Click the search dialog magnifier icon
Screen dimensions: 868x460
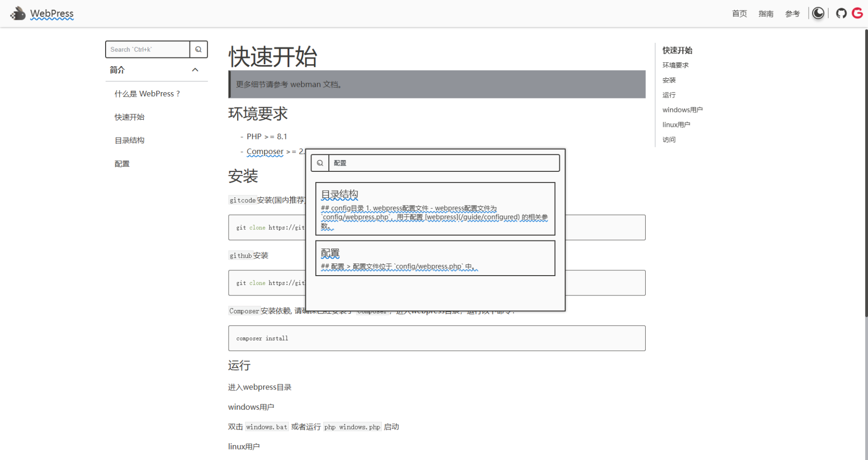click(x=320, y=163)
